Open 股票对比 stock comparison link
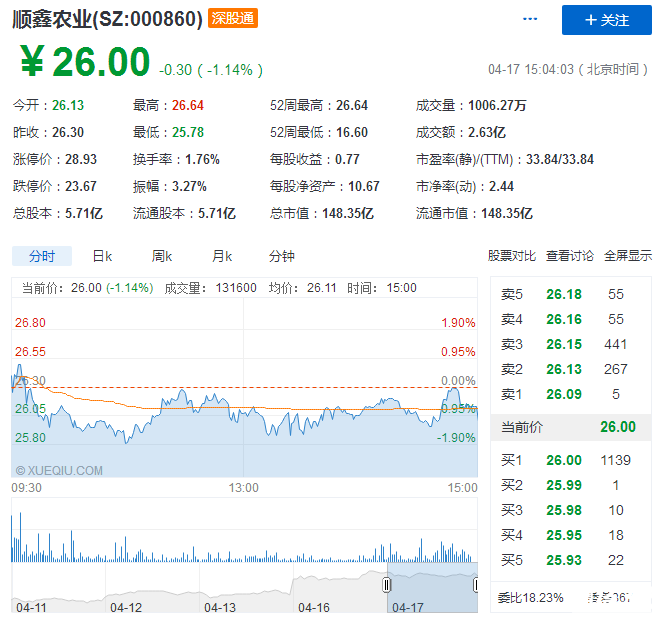 click(511, 256)
